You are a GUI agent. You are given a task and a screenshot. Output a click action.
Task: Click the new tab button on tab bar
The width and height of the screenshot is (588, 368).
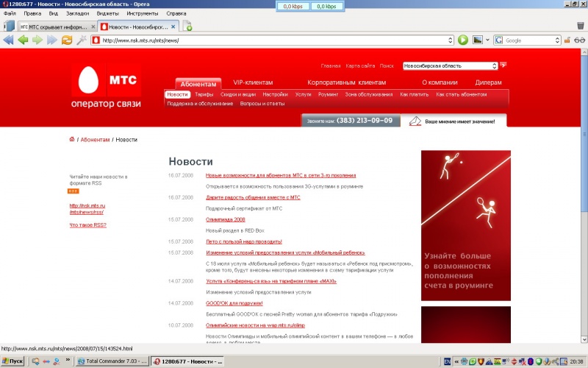pos(188,27)
